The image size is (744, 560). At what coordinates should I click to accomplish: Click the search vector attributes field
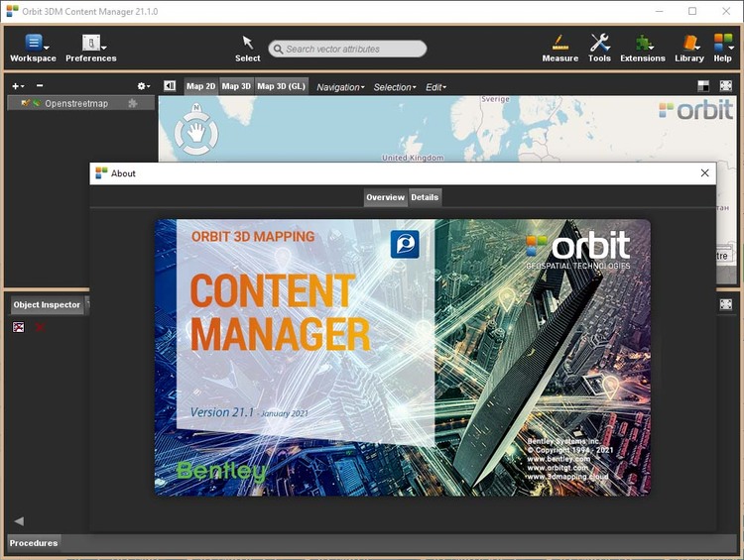coord(348,49)
